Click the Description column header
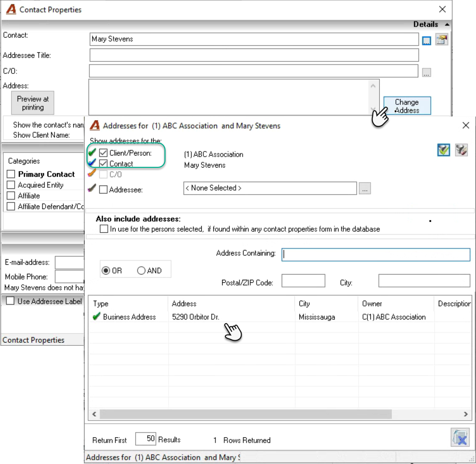 [x=453, y=304]
